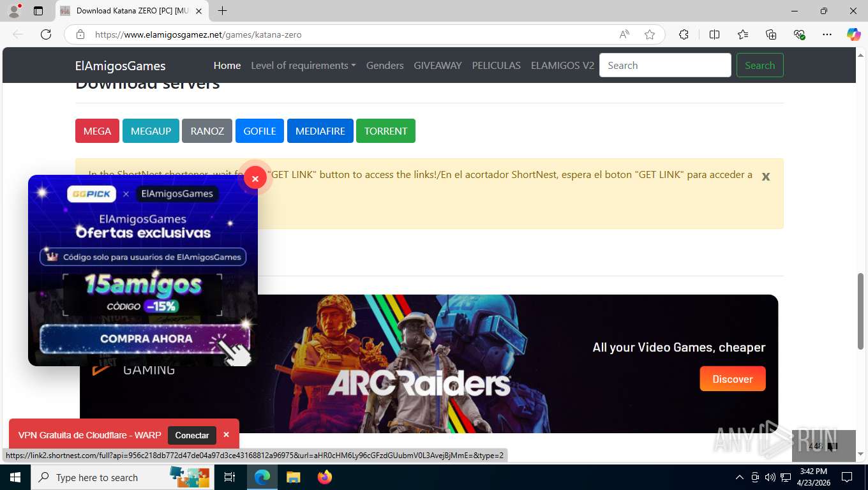Open the volume control tray icon
Image resolution: width=868 pixels, height=490 pixels.
770,477
